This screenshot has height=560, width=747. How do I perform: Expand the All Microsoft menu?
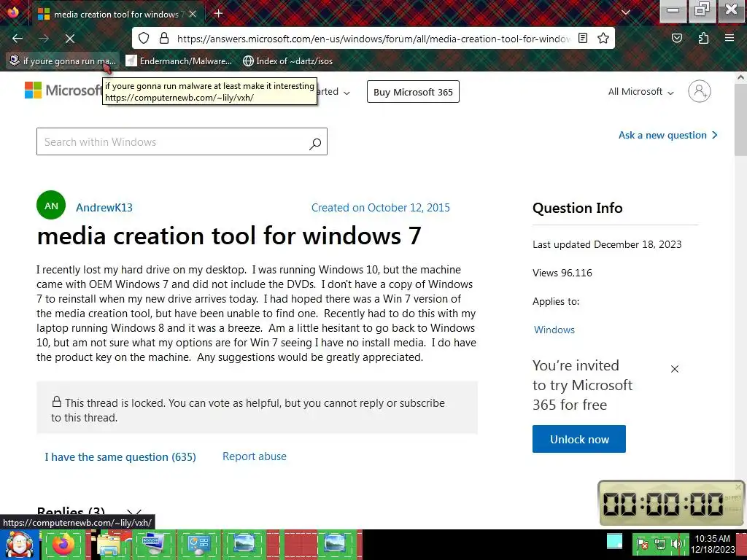(x=640, y=91)
